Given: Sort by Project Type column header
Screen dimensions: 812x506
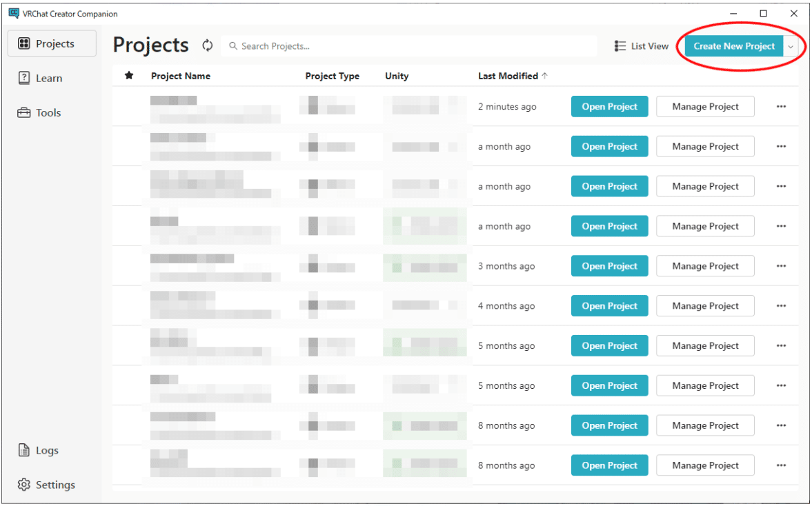Looking at the screenshot, I should 332,76.
